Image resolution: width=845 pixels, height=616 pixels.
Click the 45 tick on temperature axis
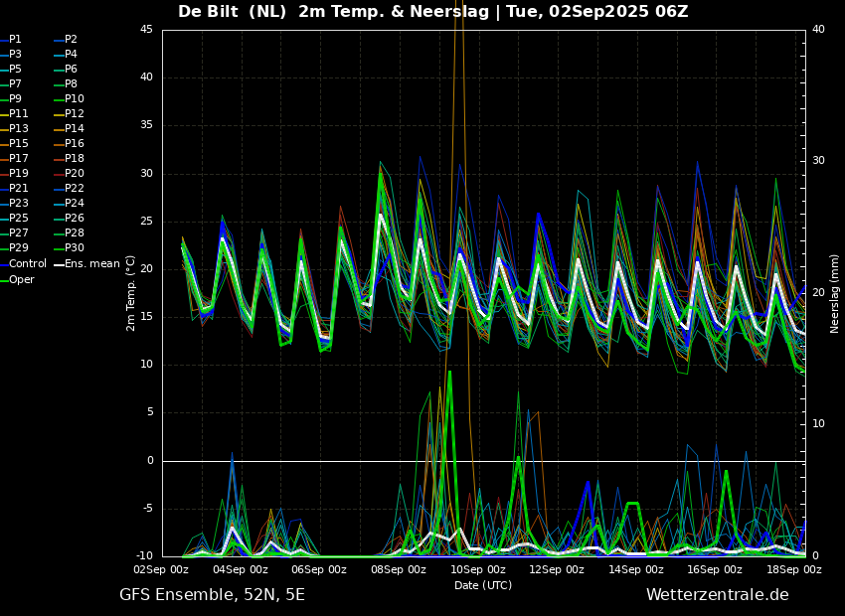146,30
